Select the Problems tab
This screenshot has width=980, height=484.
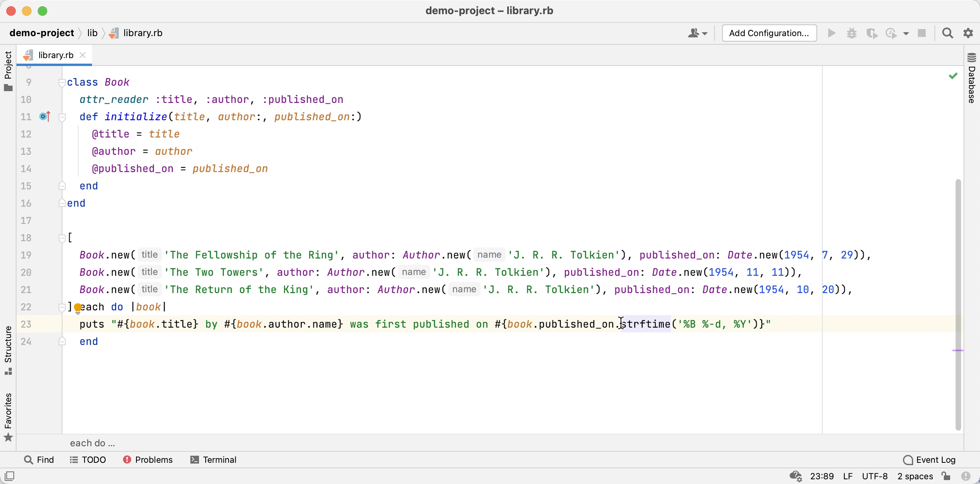pyautogui.click(x=148, y=460)
